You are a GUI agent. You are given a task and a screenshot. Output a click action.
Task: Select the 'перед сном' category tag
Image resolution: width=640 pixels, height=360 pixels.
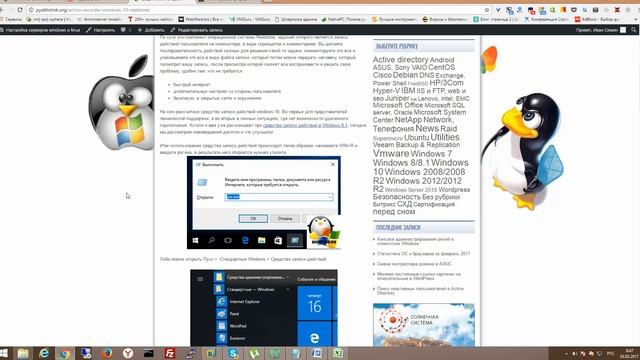pyautogui.click(x=393, y=212)
